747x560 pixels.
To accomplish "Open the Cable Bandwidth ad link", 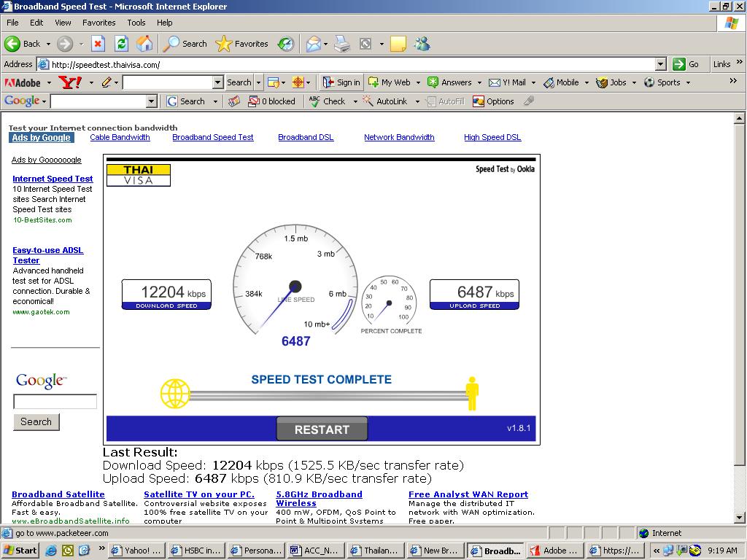I will (x=120, y=137).
